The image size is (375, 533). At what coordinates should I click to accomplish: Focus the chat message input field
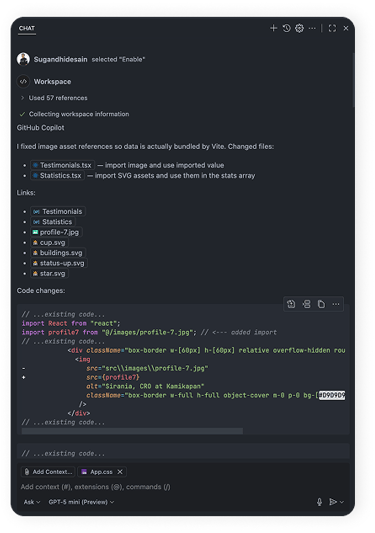[x=183, y=487]
